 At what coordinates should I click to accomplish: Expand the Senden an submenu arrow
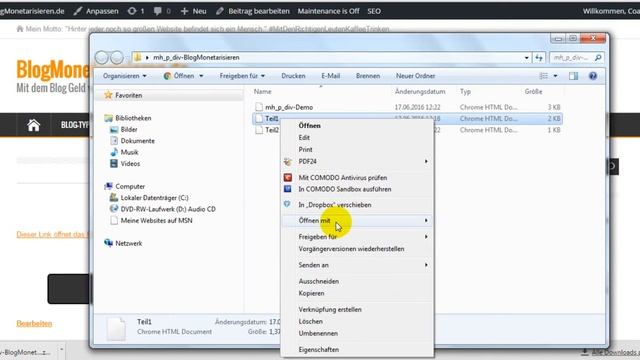426,265
